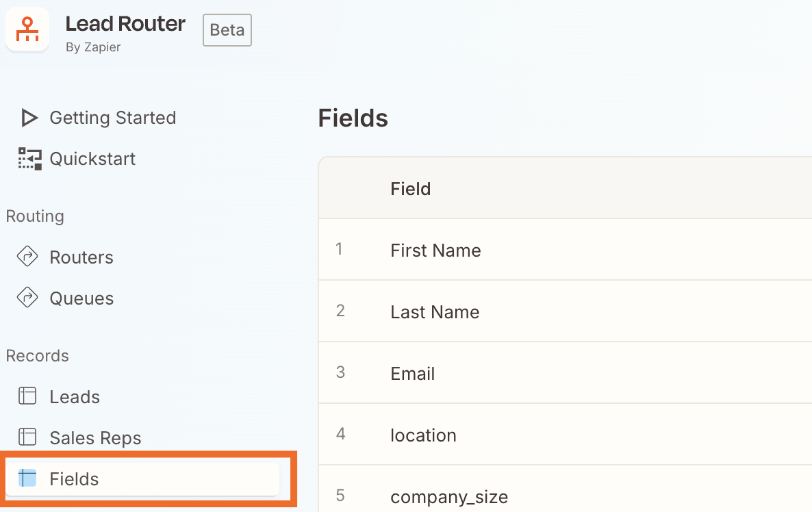Select the highlighted Fields table icon
This screenshot has height=512, width=812.
[x=28, y=478]
